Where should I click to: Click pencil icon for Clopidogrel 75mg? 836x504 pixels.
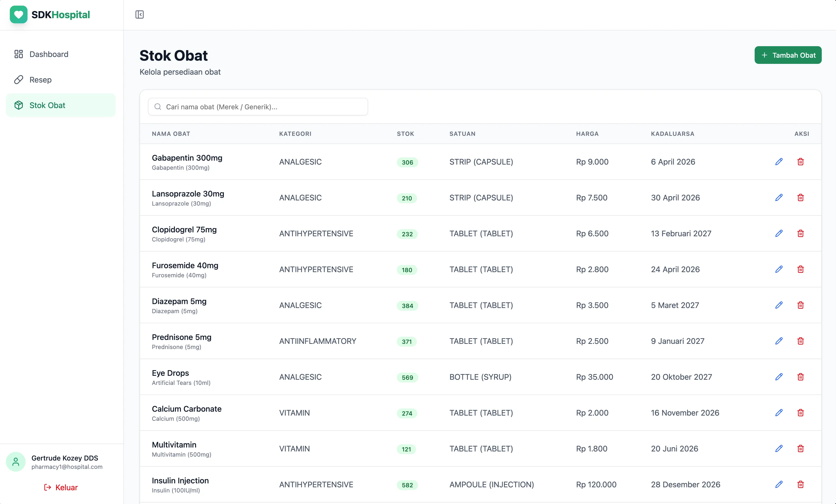[779, 234]
